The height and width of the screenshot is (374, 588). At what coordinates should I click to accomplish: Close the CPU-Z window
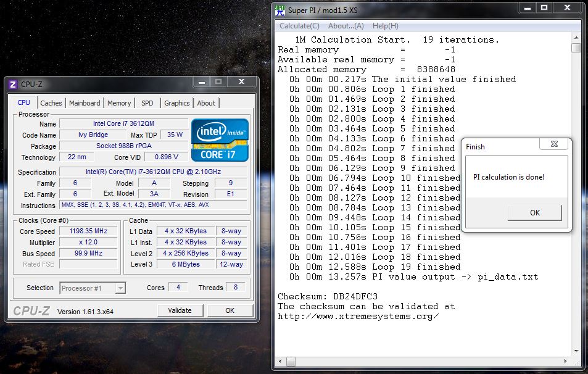click(241, 82)
